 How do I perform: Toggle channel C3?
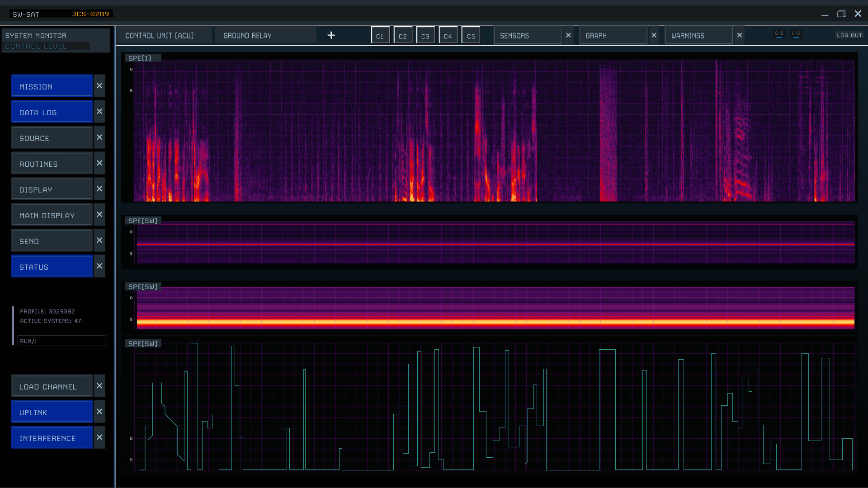425,36
